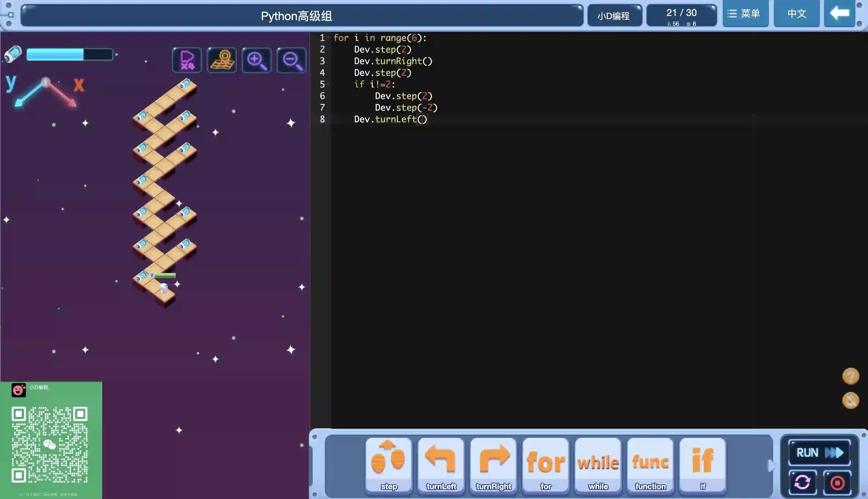Toggle the mute notification bell icon

(x=851, y=400)
